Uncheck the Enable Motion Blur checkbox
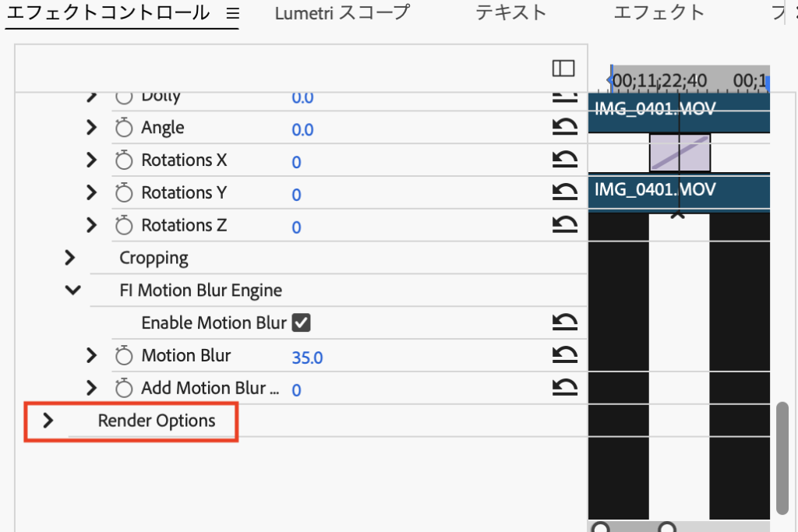 (x=301, y=322)
